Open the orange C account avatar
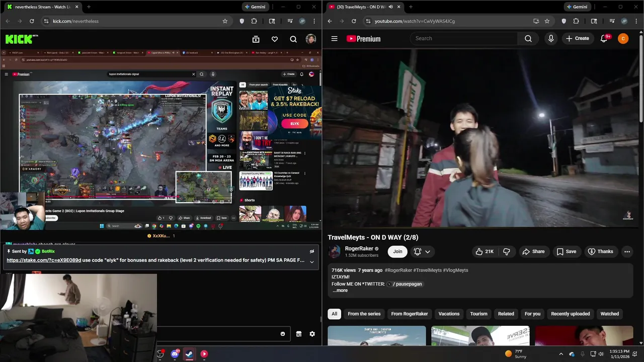 tap(623, 39)
